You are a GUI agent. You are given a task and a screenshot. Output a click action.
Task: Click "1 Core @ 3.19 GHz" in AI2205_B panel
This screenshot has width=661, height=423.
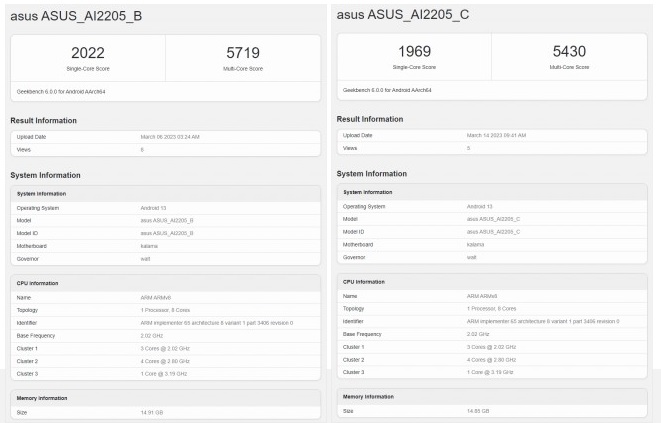(x=164, y=374)
